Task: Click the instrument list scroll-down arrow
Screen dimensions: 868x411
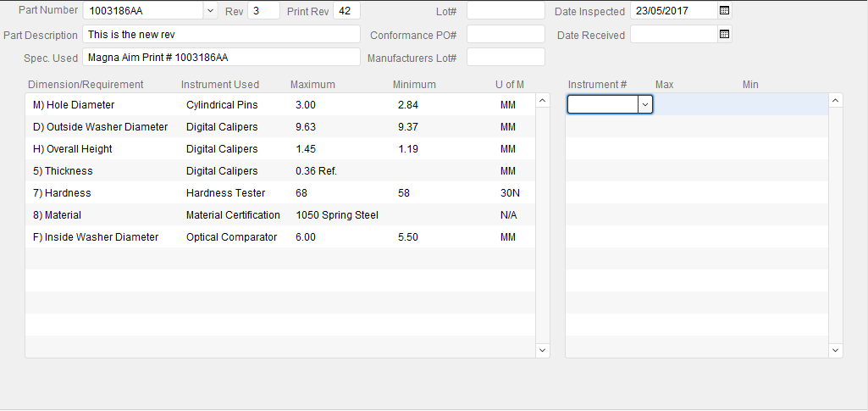Action: 835,350
